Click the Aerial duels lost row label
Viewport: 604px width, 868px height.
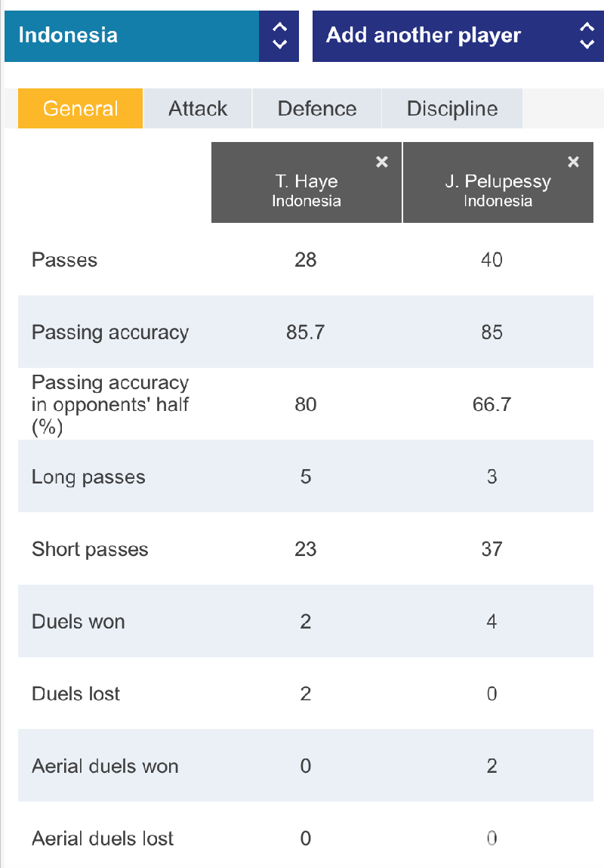[103, 839]
